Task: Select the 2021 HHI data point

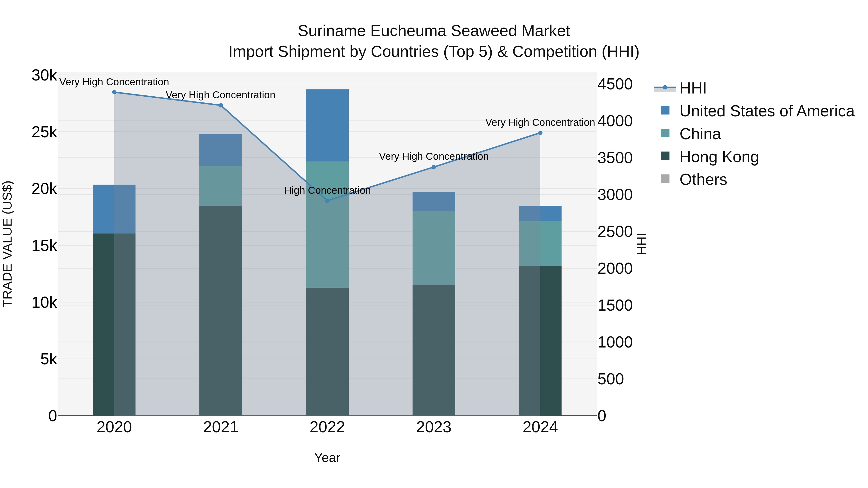Action: [x=221, y=105]
